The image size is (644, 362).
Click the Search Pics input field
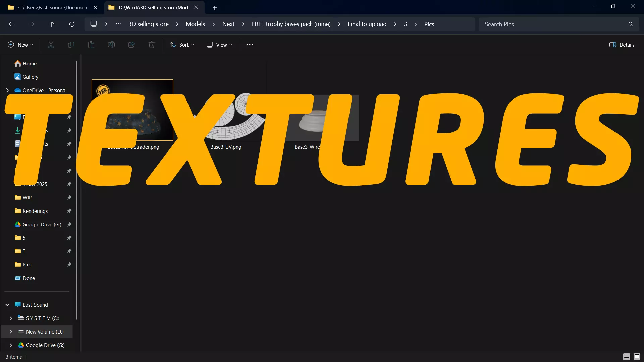(553, 24)
